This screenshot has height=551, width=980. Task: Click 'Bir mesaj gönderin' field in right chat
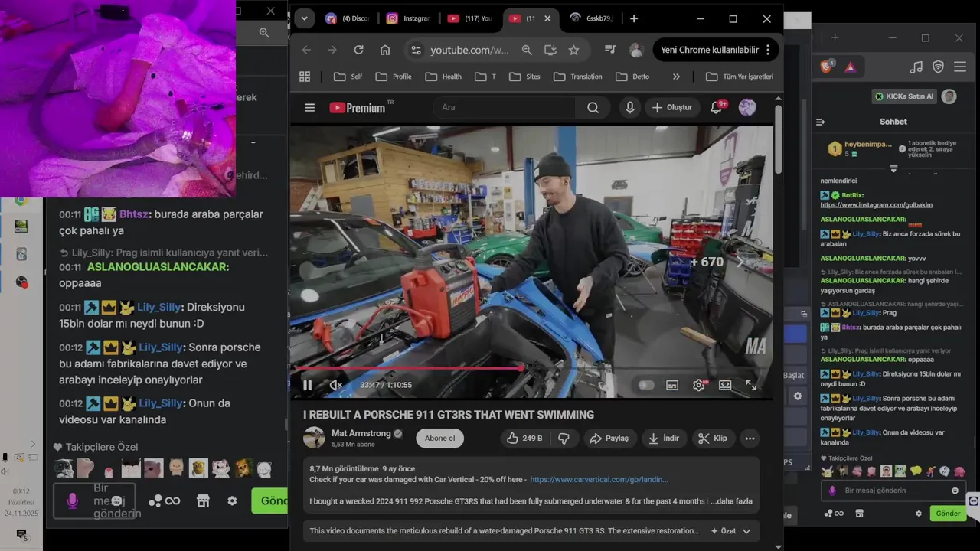pos(892,491)
